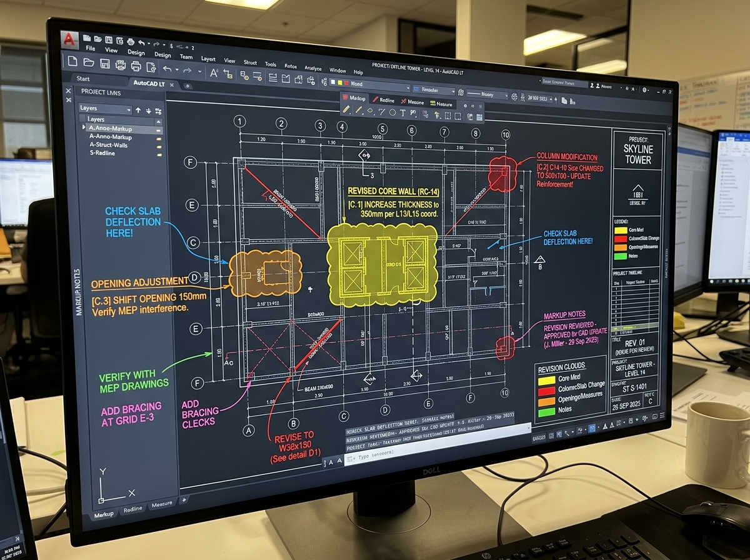Select the polyline tool in Markup palette
This screenshot has width=750, height=560.
pos(381,112)
